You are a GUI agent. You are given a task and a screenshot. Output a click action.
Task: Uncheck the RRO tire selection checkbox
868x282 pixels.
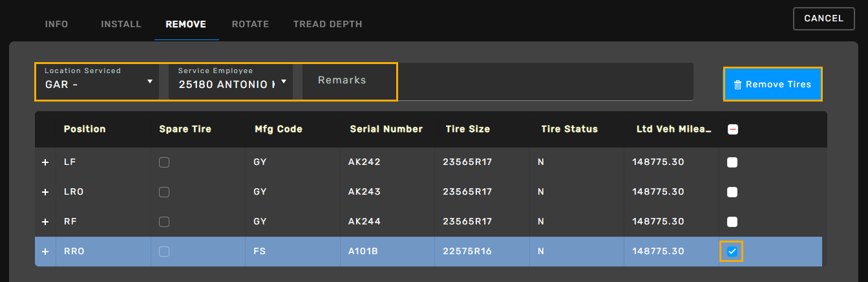[x=732, y=252]
